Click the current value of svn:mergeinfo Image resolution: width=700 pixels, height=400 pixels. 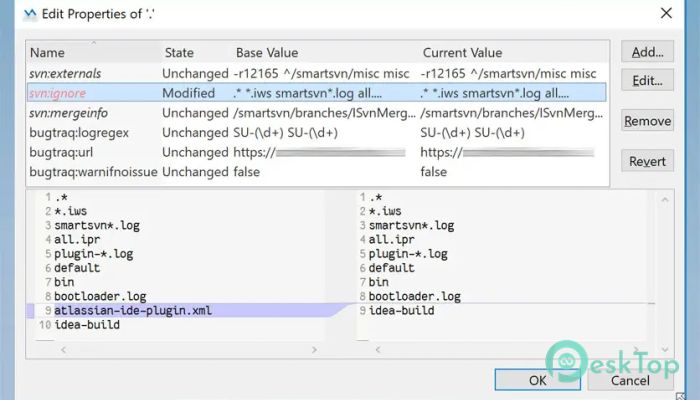click(x=512, y=113)
